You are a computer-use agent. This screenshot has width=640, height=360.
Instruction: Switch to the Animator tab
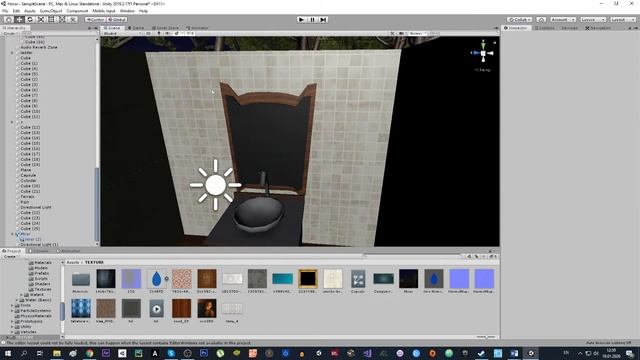point(198,28)
